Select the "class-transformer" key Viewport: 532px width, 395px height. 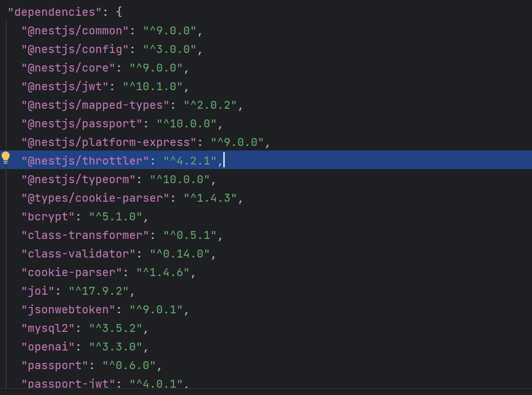(x=85, y=235)
